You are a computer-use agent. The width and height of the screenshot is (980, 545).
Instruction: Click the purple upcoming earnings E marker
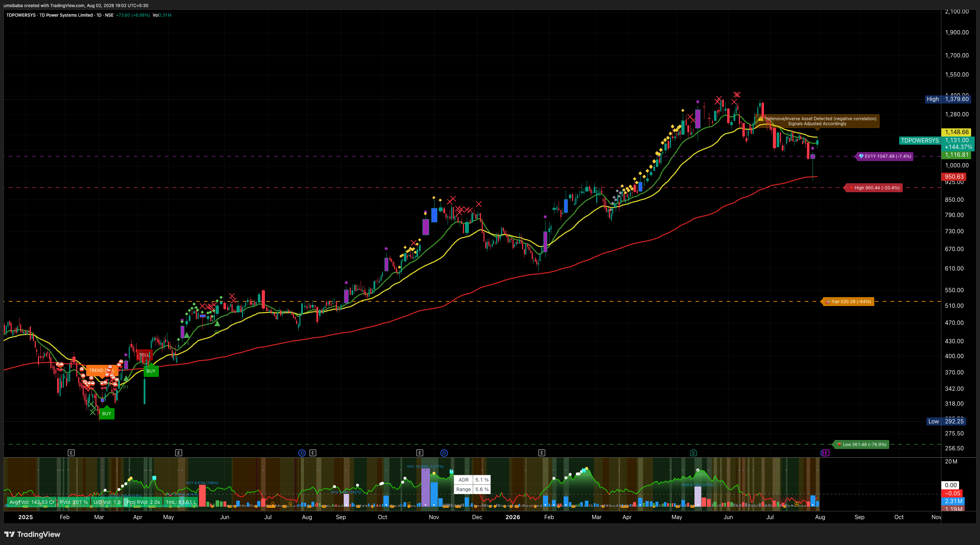coord(826,452)
